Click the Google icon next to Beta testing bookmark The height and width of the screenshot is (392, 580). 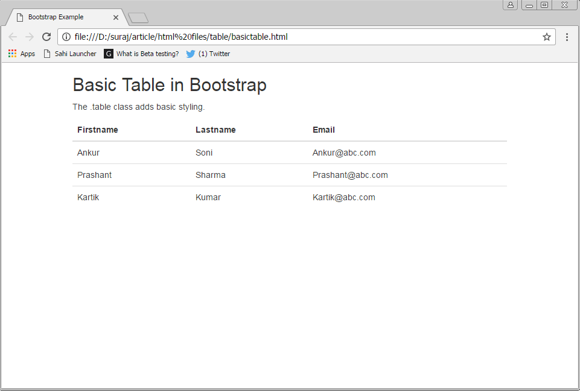point(108,54)
